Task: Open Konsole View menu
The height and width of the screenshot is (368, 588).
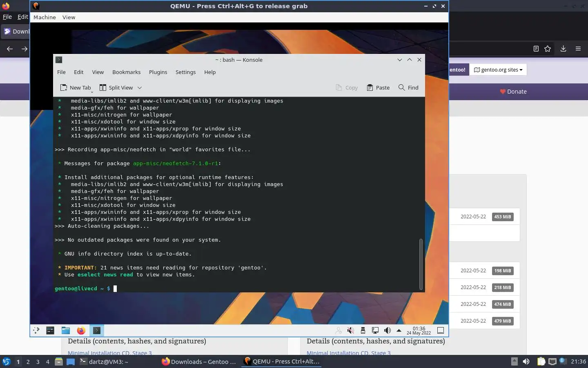Action: pos(98,72)
